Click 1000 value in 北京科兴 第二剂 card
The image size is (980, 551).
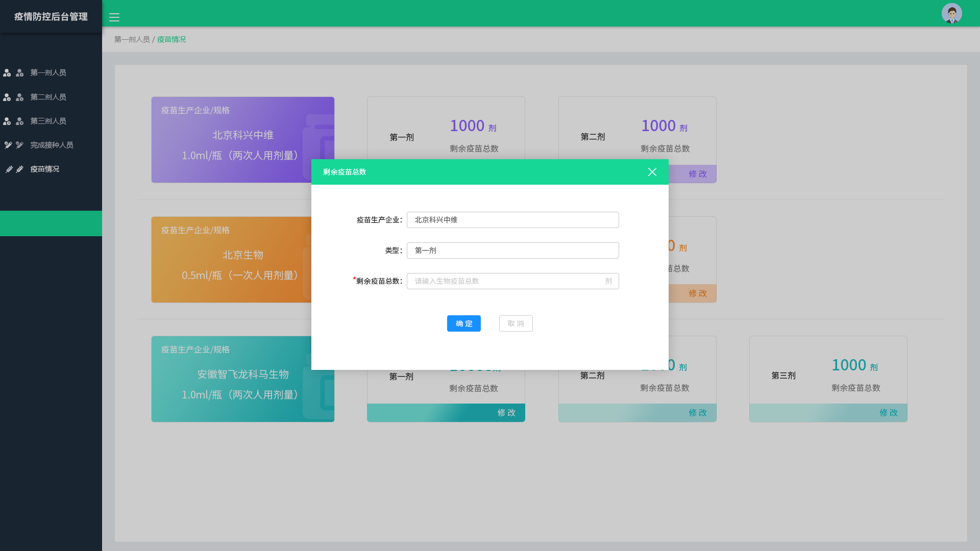click(658, 126)
